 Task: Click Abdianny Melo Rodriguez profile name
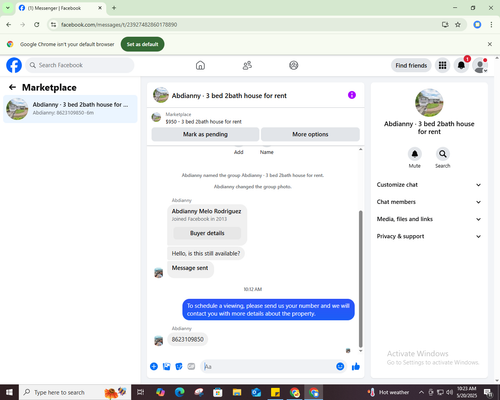206,211
